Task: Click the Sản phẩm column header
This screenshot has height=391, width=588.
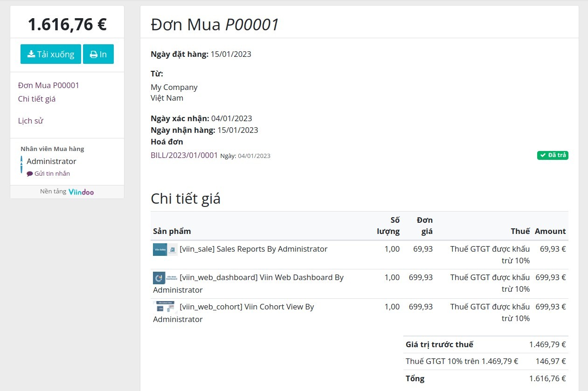Action: tap(172, 231)
